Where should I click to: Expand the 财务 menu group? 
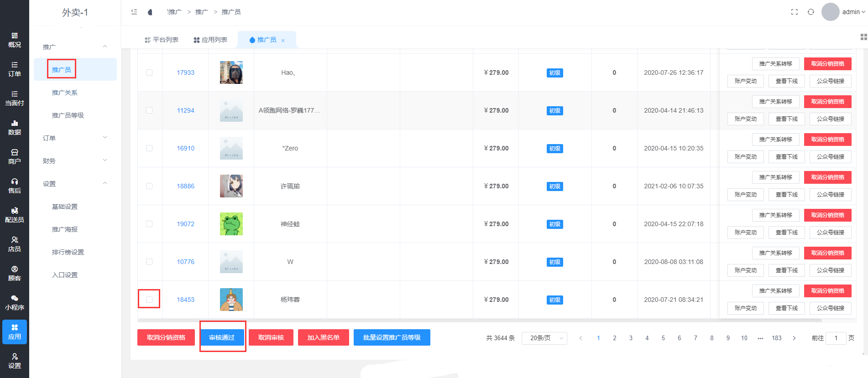(75, 161)
